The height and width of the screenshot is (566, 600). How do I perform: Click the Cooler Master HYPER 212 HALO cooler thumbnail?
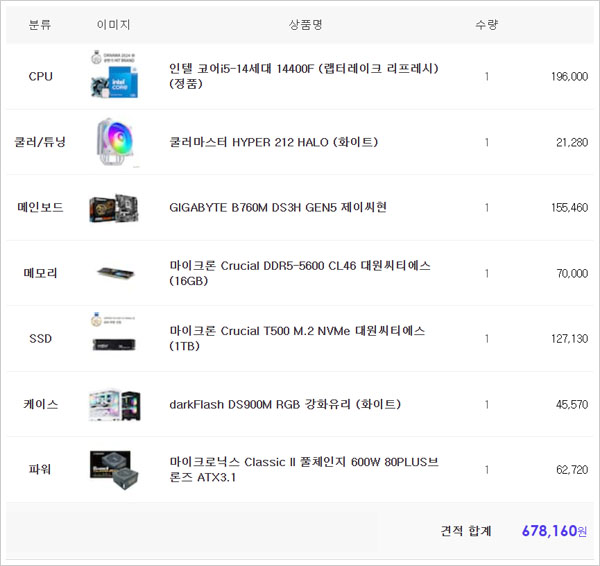(x=115, y=142)
